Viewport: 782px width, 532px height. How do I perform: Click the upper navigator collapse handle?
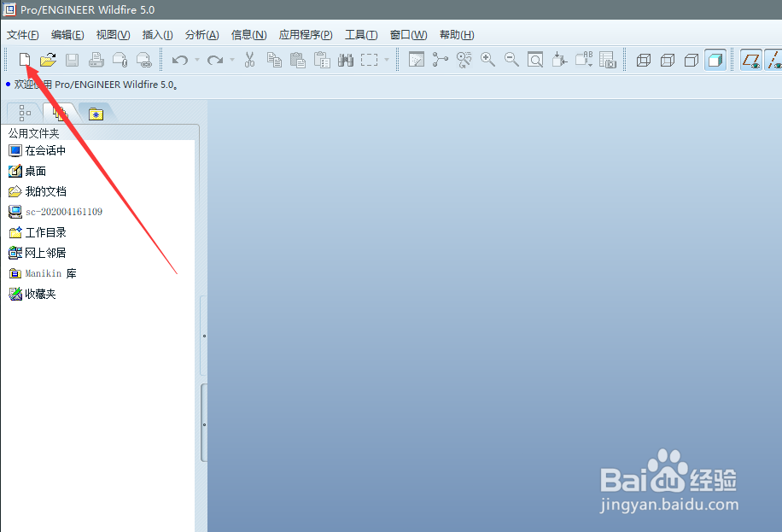pos(204,336)
